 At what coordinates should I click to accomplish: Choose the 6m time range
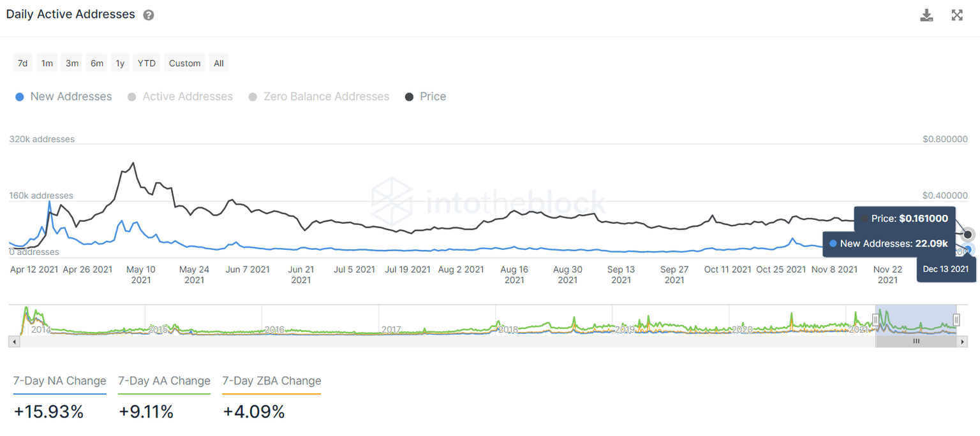97,63
